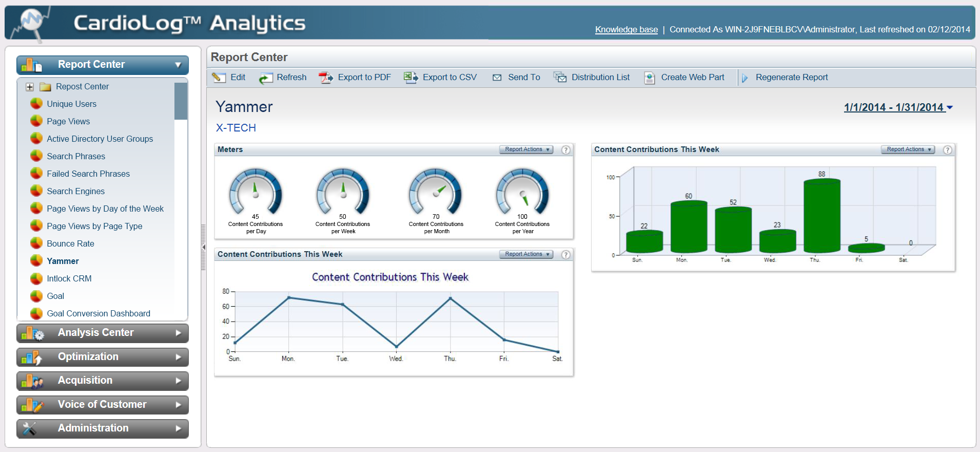Click the X-TECH subtitle text
This screenshot has width=980, height=452.
(236, 128)
